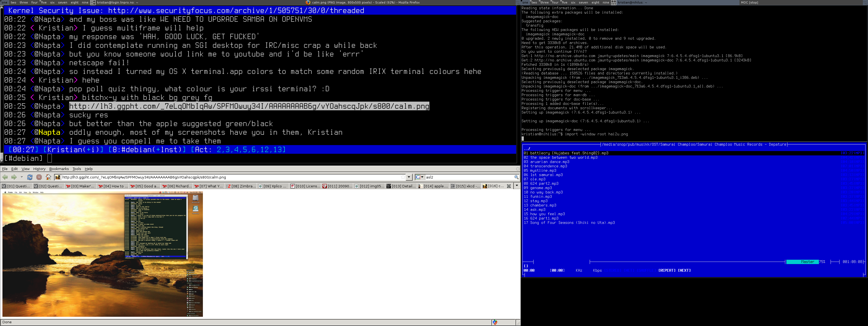Close the active [016] tab

click(509, 186)
